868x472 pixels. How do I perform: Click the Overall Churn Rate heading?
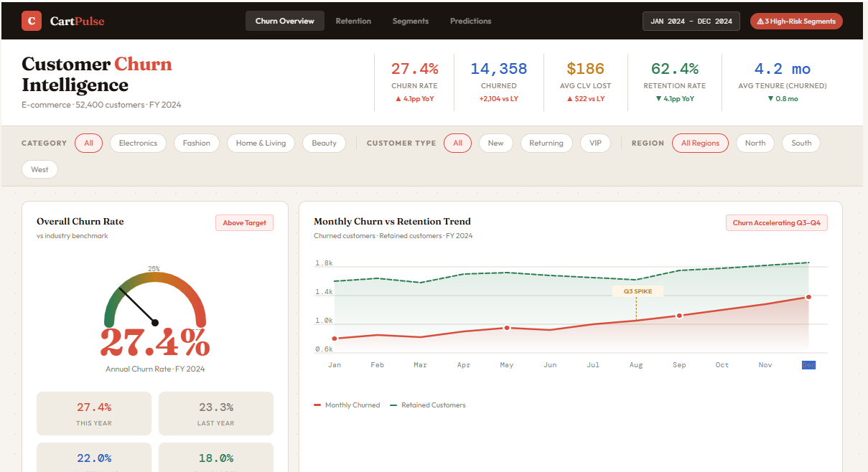pos(80,222)
